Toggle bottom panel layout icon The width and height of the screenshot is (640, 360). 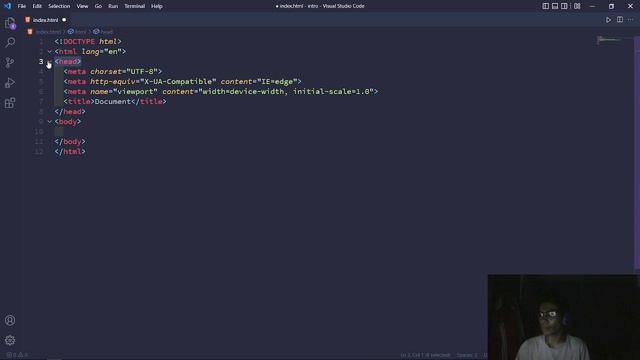point(555,6)
